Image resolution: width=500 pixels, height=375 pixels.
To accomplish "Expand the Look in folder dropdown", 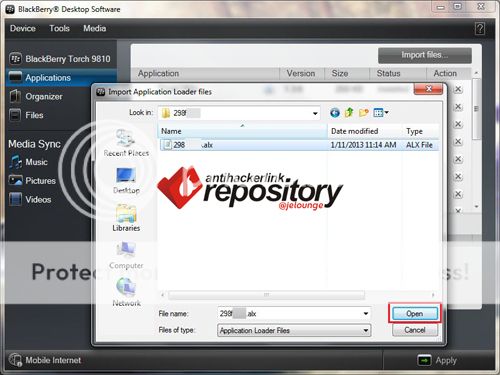I will coord(315,113).
